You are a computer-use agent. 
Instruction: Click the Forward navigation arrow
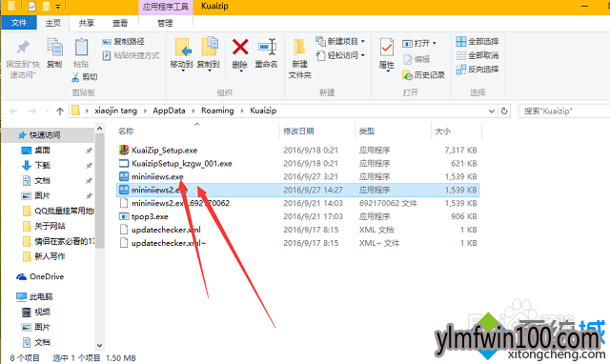[x=31, y=111]
